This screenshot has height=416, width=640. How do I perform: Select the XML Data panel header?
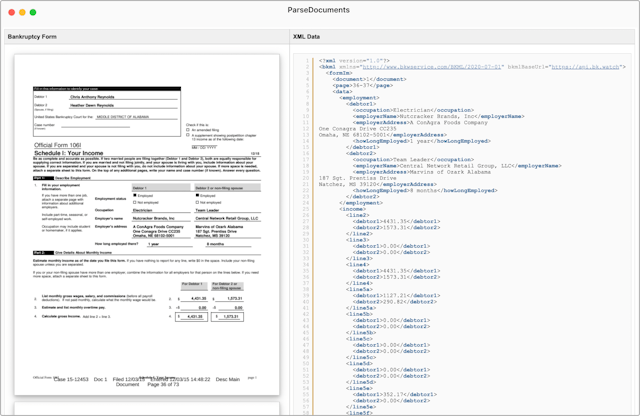coord(462,36)
